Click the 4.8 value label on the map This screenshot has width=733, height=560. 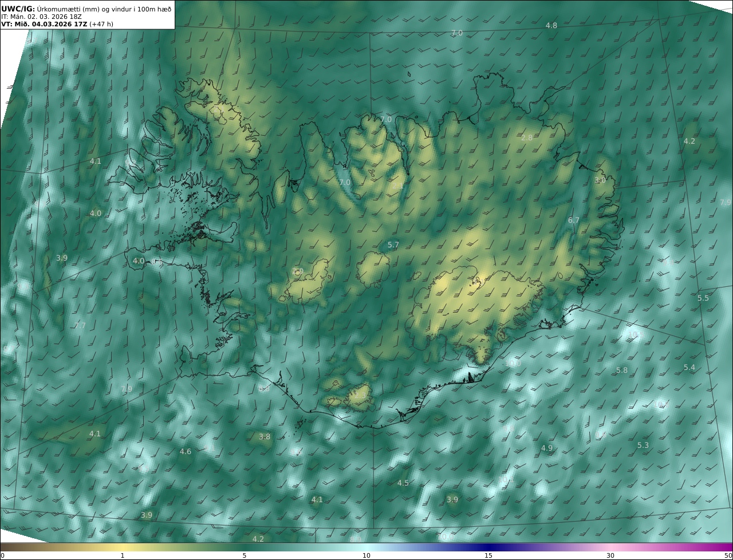[551, 26]
